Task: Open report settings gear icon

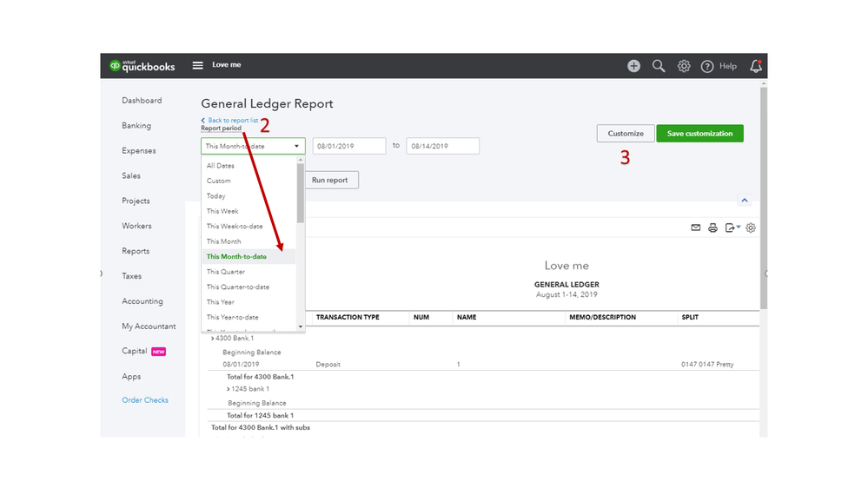Action: point(751,228)
